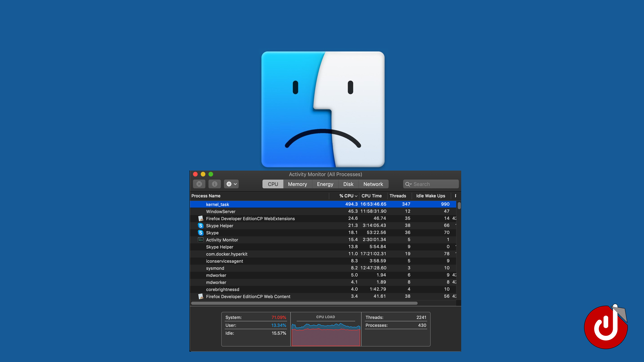Switch to the Energy tab
The height and width of the screenshot is (362, 644).
click(x=325, y=184)
